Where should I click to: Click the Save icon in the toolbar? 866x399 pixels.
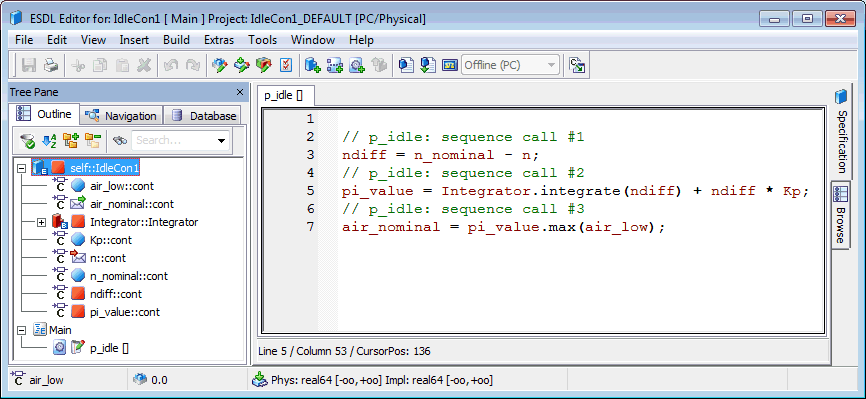coord(29,65)
